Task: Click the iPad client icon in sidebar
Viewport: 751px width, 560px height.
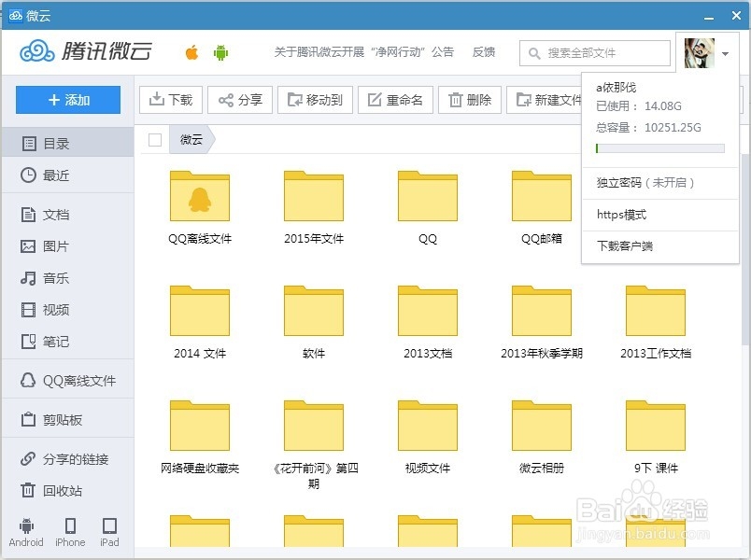Action: point(109,532)
